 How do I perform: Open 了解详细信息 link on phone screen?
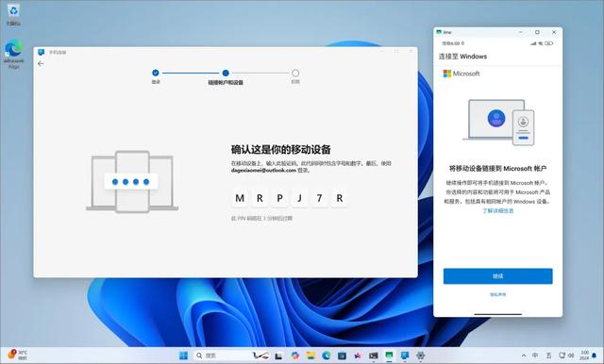[x=497, y=210]
